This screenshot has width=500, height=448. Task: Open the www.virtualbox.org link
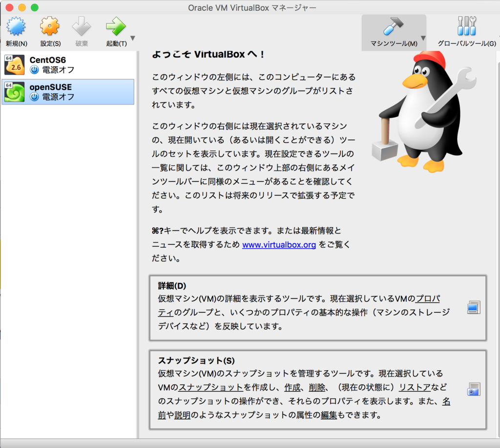click(x=279, y=245)
